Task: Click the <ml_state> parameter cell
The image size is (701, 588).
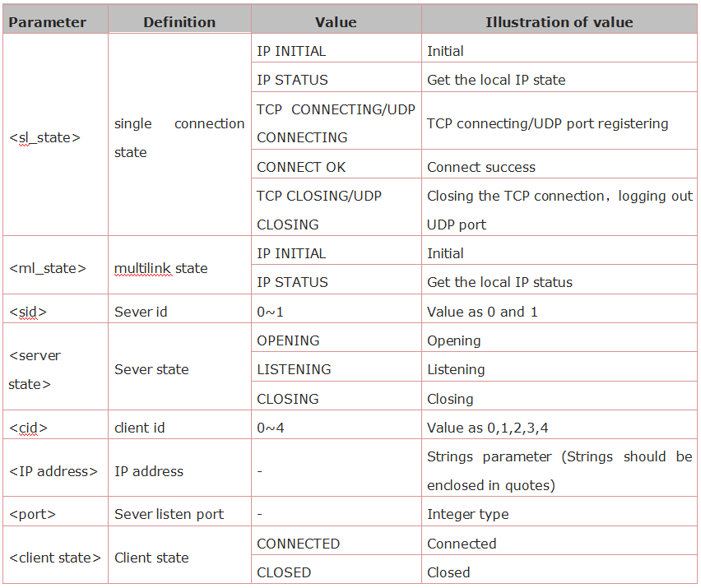Action: 48,268
